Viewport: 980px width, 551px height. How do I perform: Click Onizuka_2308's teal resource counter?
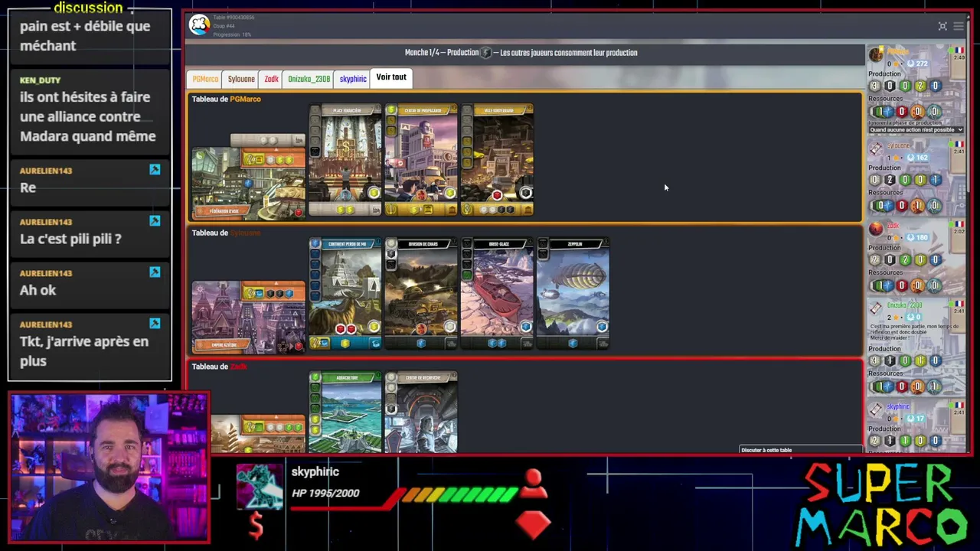(x=933, y=386)
